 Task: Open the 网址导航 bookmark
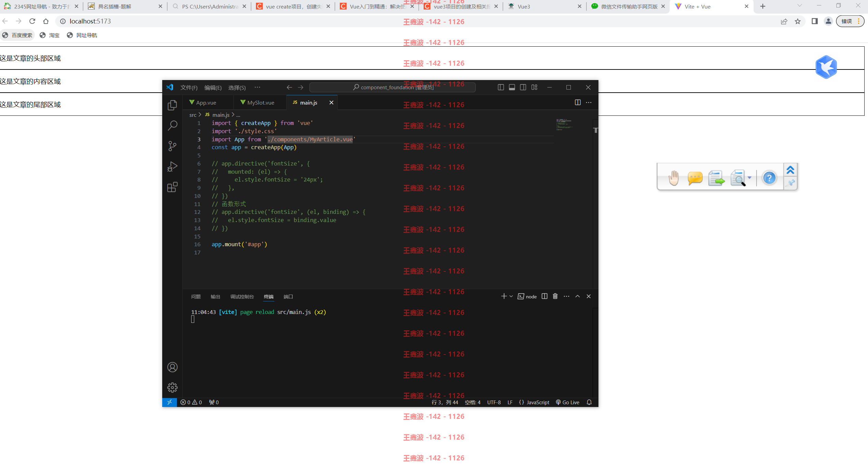pyautogui.click(x=82, y=35)
